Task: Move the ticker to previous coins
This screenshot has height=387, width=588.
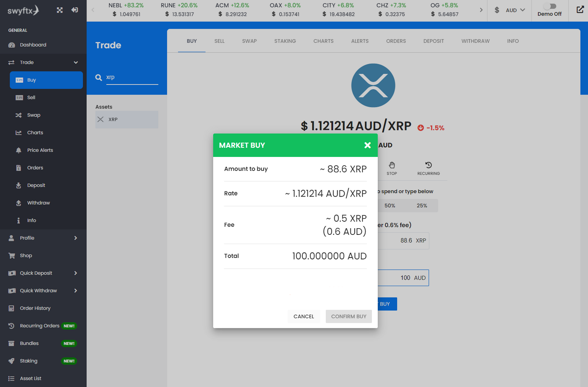Action: pyautogui.click(x=93, y=10)
